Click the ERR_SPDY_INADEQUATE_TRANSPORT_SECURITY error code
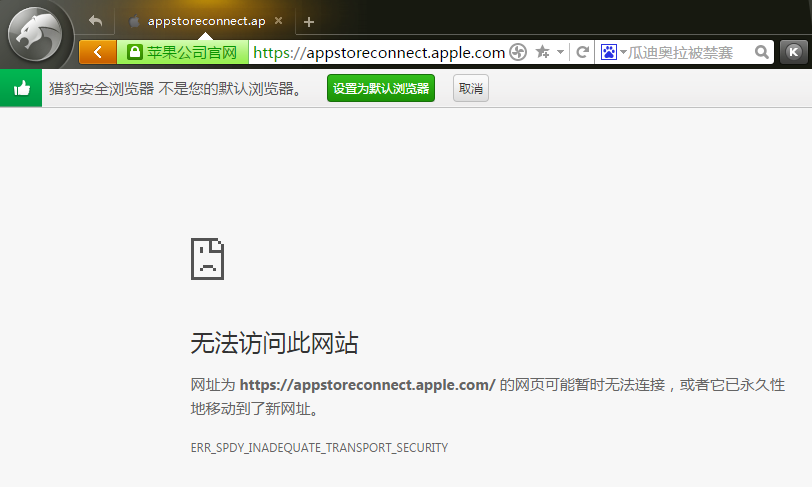The height and width of the screenshot is (487, 812). pos(319,448)
